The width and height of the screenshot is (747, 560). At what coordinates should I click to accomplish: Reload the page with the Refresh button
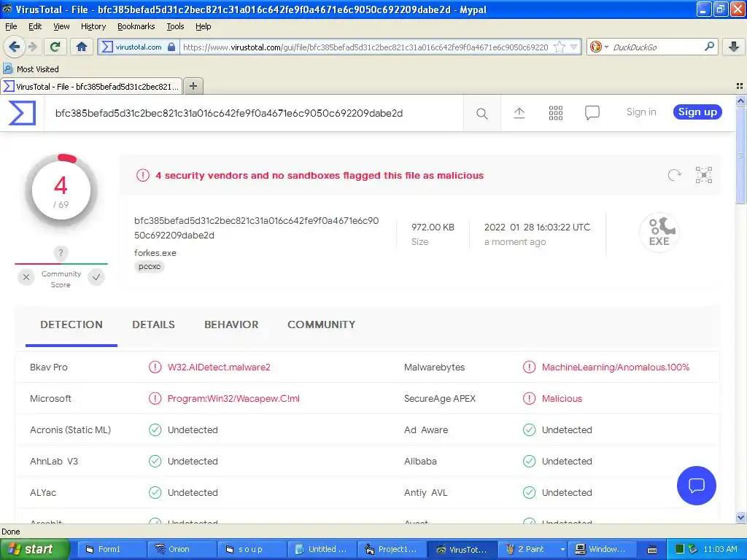(55, 47)
